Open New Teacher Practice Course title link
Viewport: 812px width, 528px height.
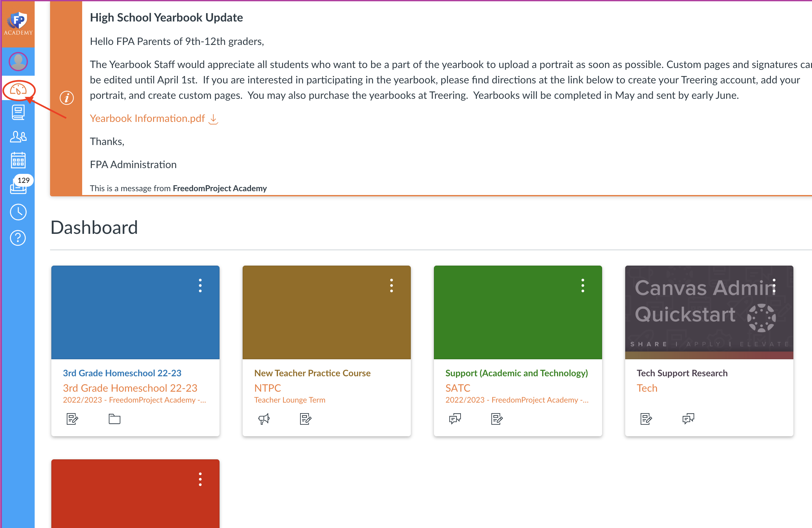click(x=312, y=373)
